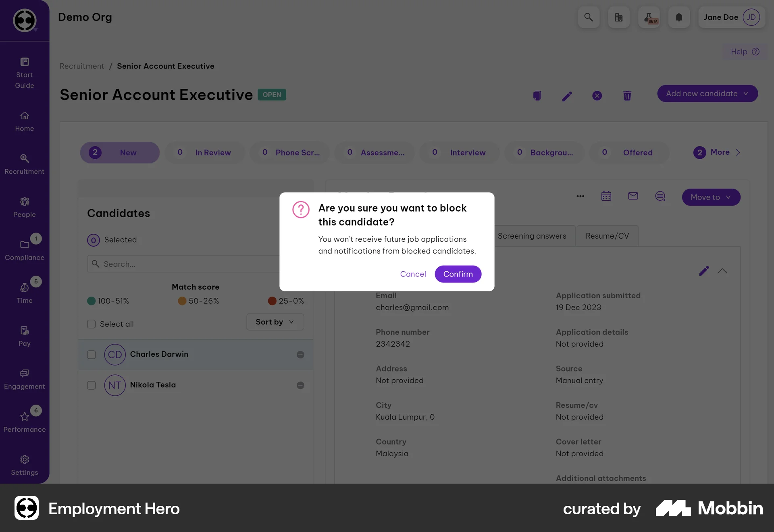774x532 pixels.
Task: Click the organization/building icon in the header
Action: 619,17
